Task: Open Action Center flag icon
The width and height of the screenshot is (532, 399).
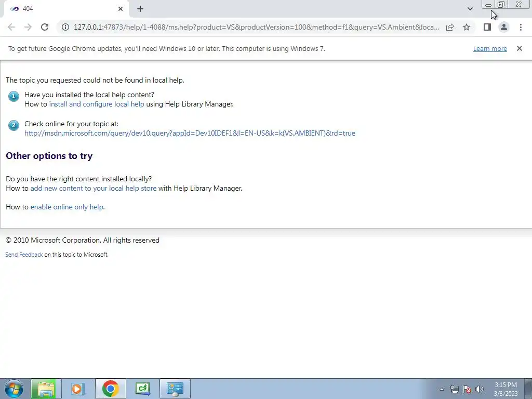Action: (467, 389)
